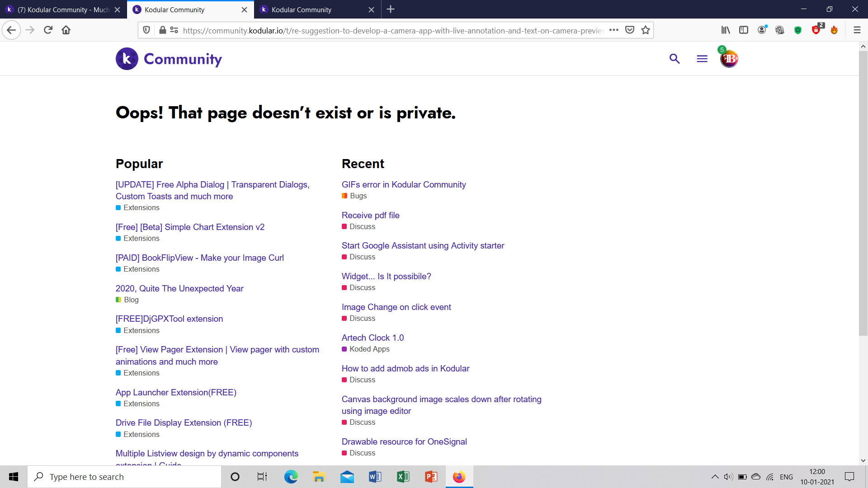Open '2020, Quite The Unexpected Year' post

pos(179,288)
